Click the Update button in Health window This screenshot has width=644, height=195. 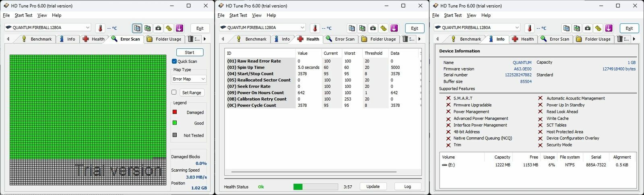tap(373, 187)
